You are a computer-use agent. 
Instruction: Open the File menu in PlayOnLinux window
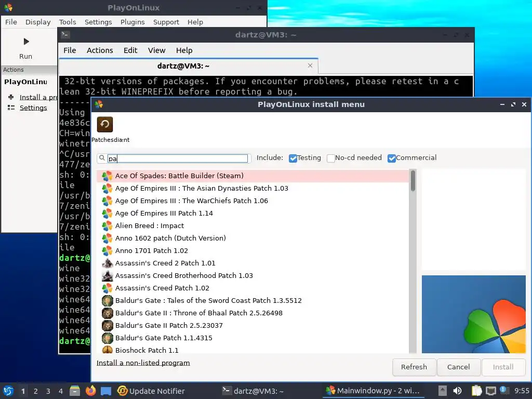pos(11,22)
